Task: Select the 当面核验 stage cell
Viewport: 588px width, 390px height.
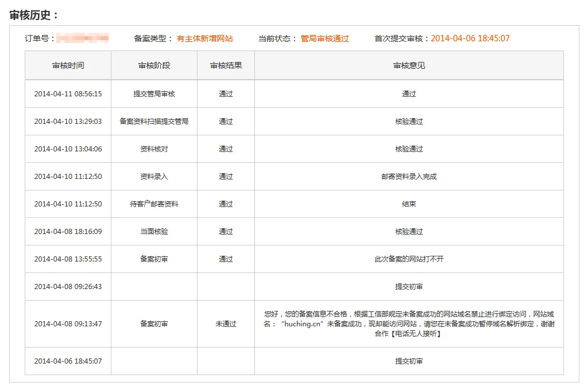Action: click(x=154, y=232)
